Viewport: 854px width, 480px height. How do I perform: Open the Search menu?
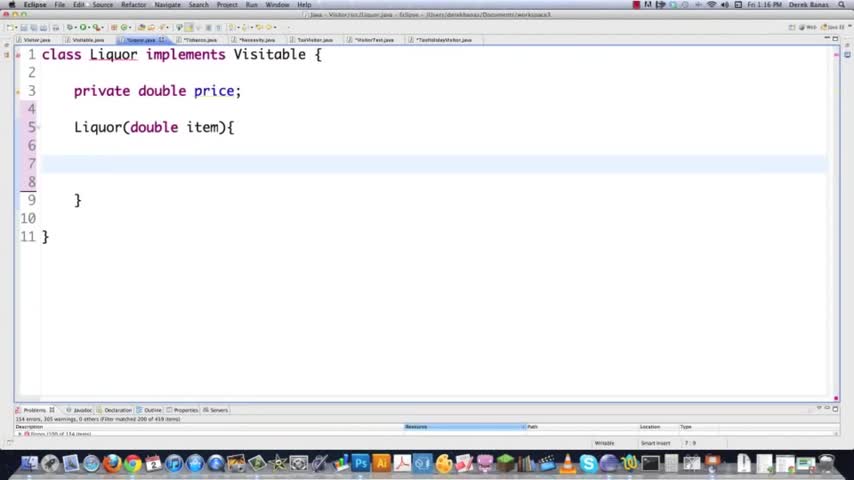[198, 4]
